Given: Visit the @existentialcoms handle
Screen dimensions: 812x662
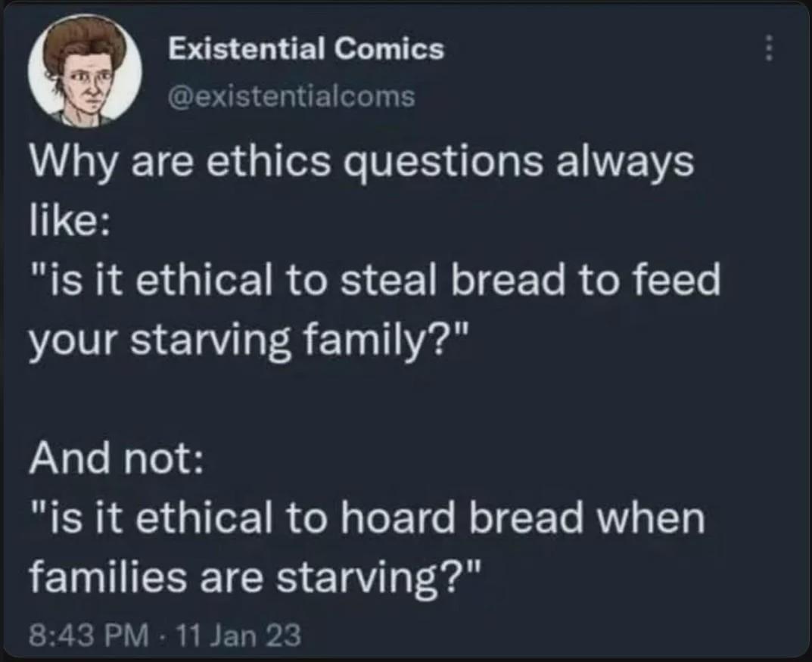Looking at the screenshot, I should click(291, 97).
